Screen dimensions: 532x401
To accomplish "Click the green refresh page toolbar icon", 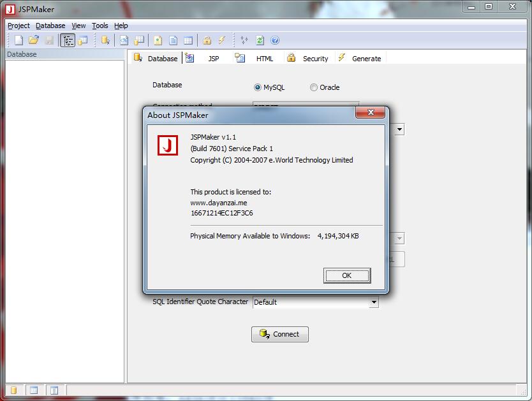I will coord(260,40).
